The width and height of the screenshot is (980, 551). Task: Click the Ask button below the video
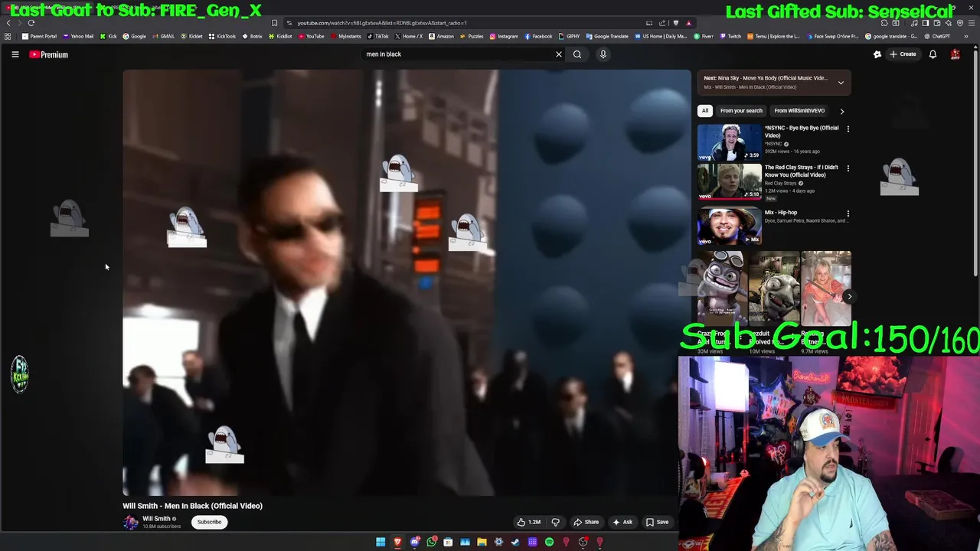click(622, 522)
